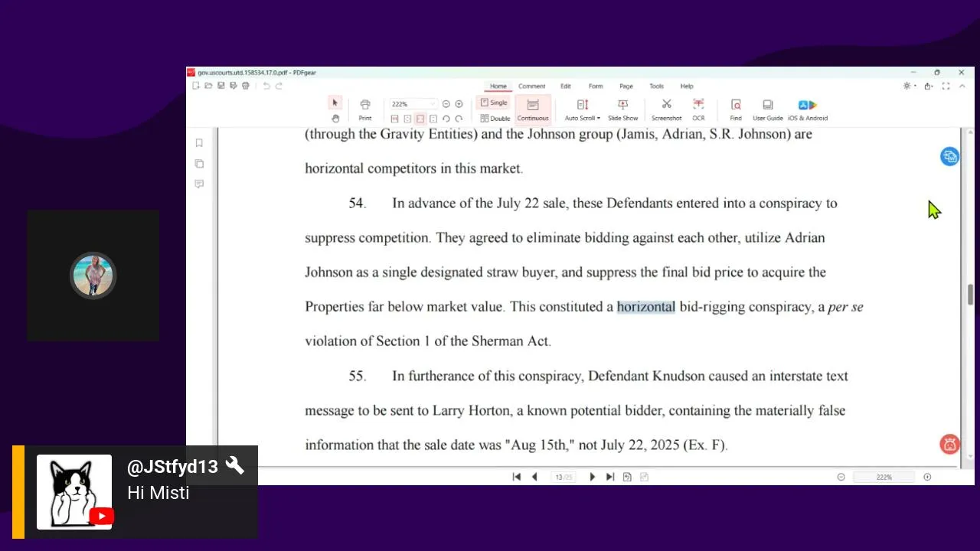Open the Tools ribbon tab

(657, 86)
